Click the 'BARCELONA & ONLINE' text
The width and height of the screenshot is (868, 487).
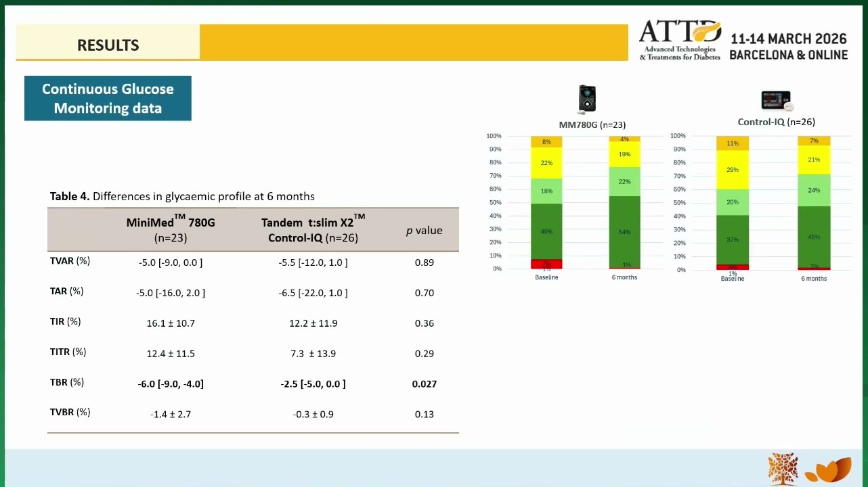(x=789, y=55)
